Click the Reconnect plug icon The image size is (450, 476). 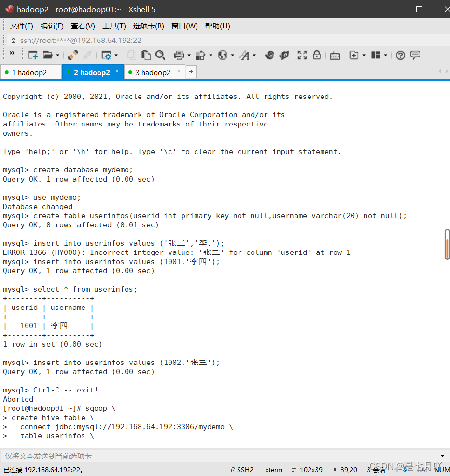(x=73, y=55)
